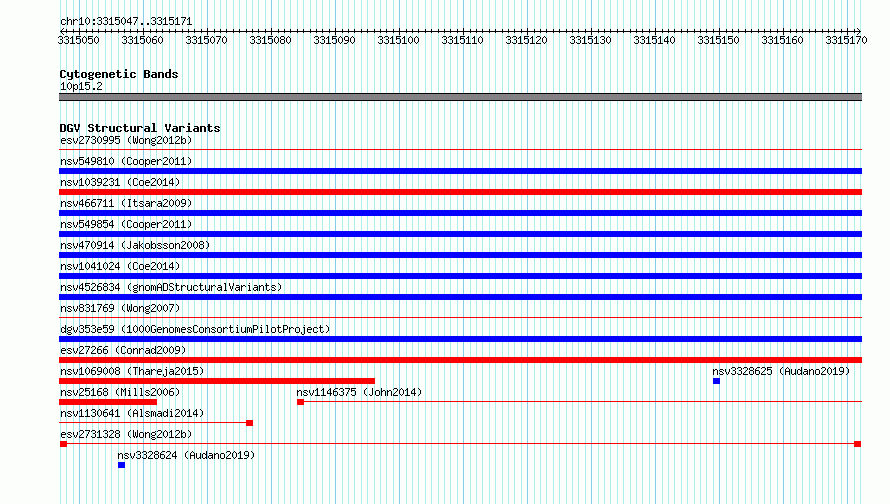Image resolution: width=890 pixels, height=504 pixels.
Task: Click ruler position 3315150
Action: pyautogui.click(x=719, y=40)
